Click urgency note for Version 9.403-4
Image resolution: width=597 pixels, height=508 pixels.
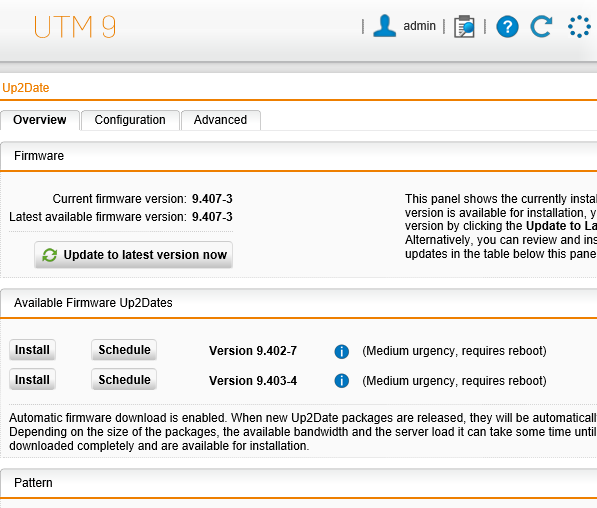click(454, 381)
